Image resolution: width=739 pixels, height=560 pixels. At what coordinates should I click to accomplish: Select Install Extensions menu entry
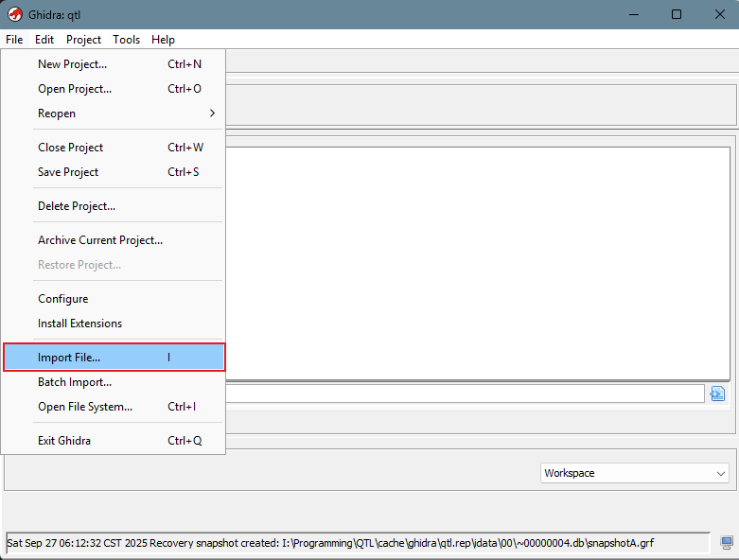tap(79, 324)
